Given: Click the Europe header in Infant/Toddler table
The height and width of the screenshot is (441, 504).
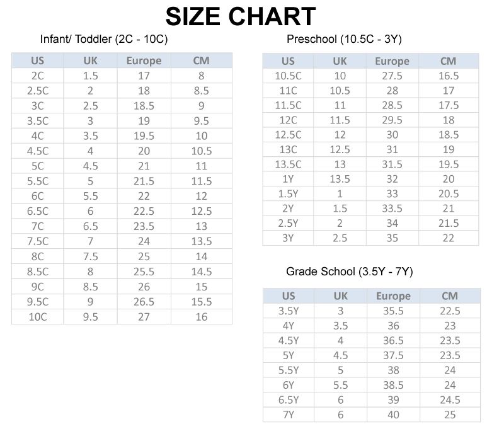Looking at the screenshot, I should [144, 60].
